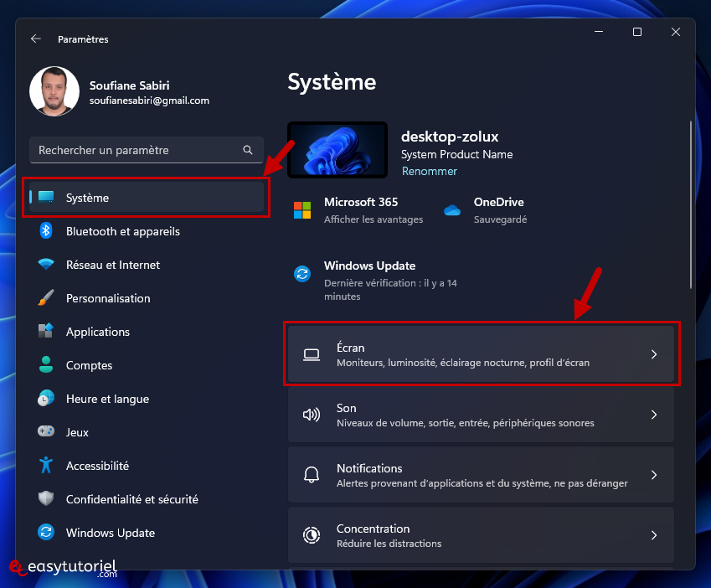Click the Système monitor icon in sidebar
Image resolution: width=711 pixels, height=588 pixels.
tap(46, 197)
